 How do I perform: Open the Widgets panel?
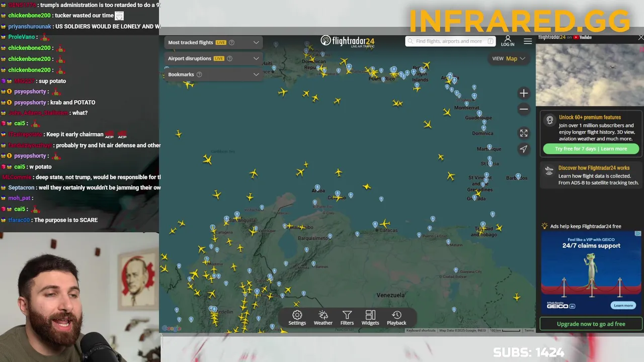[370, 318]
